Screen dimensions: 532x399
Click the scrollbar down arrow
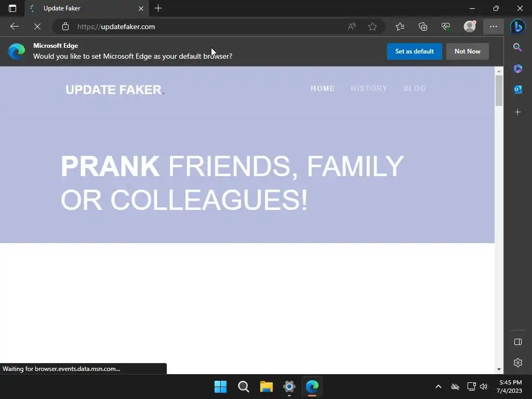pyautogui.click(x=499, y=369)
